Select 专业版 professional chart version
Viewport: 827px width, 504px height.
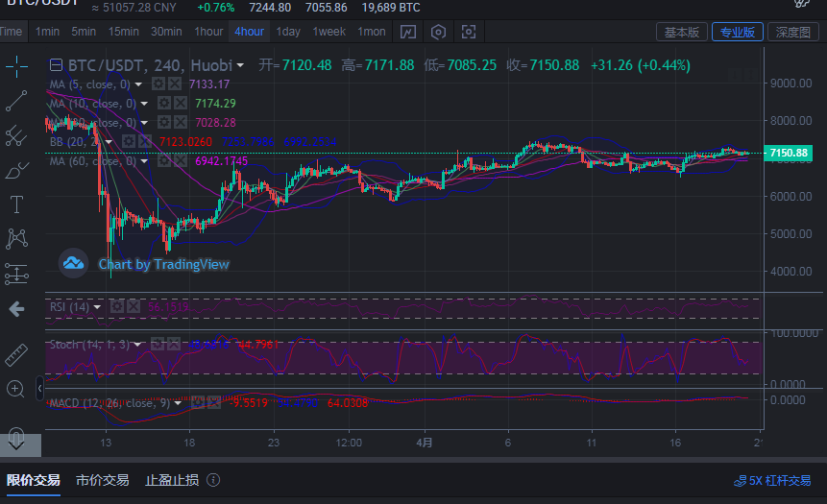pos(738,32)
